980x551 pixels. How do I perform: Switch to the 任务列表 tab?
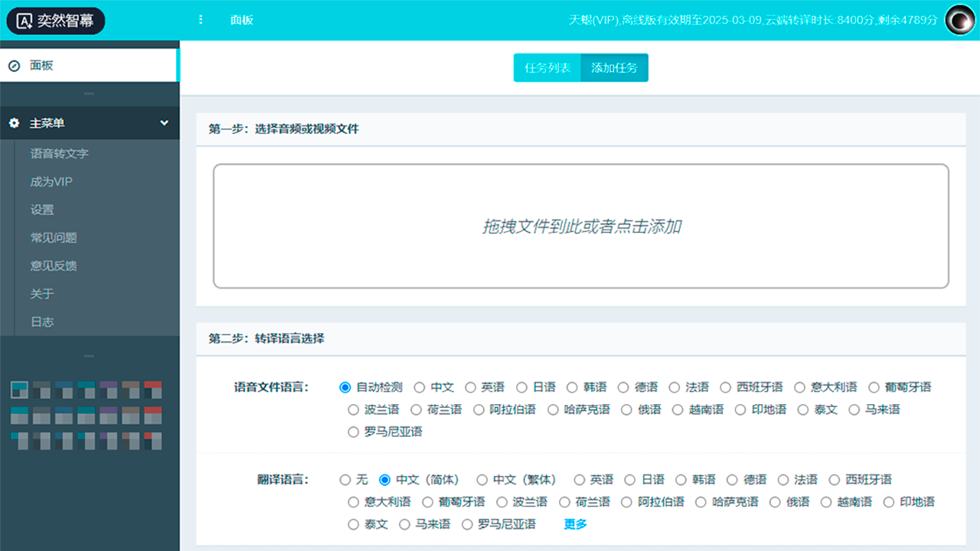pyautogui.click(x=547, y=67)
